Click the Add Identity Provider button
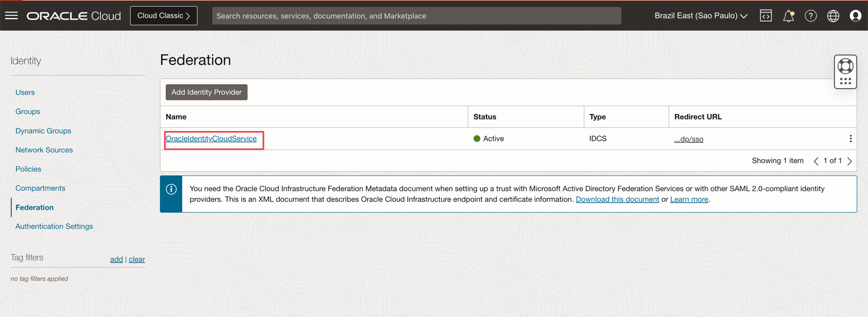 pyautogui.click(x=206, y=92)
